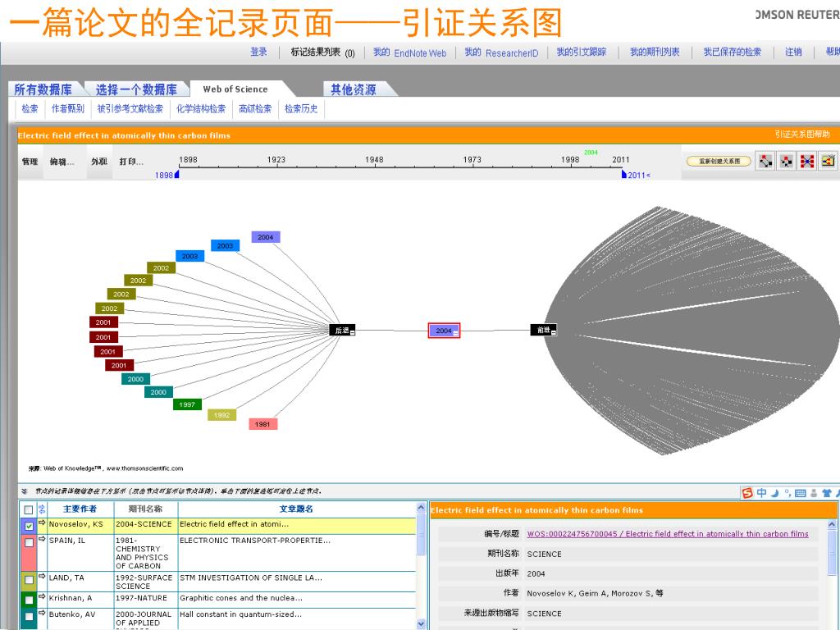Open 我的 EndNote Web link
This screenshot has height=630, width=840.
[x=410, y=52]
